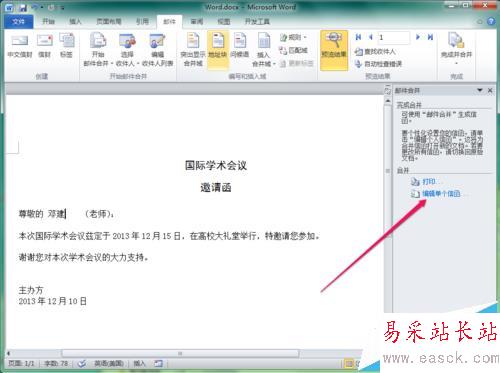500x373 pixels.
Task: Toggle the ruler icon above the scrollbar
Action: (388, 90)
